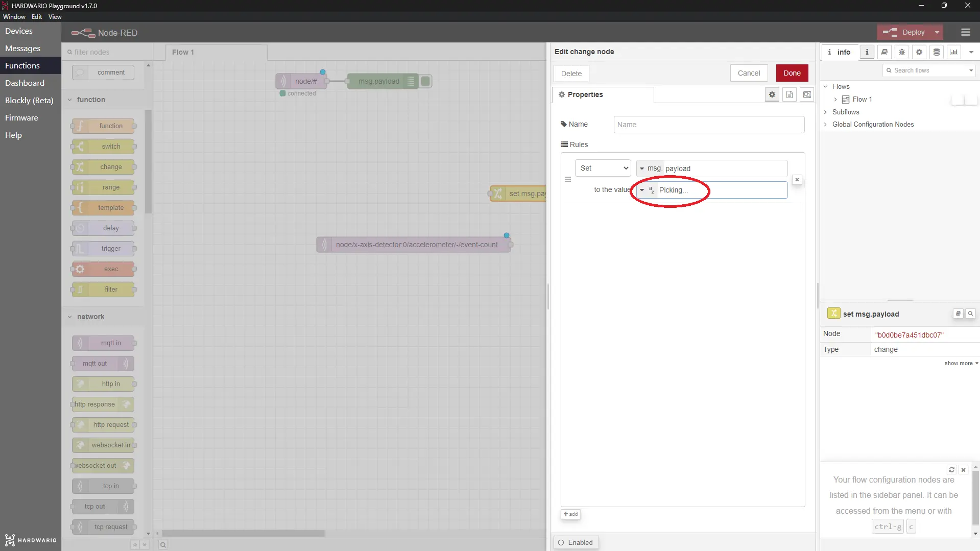The height and width of the screenshot is (551, 980).
Task: Go to the Dashboard section
Action: pos(31,83)
